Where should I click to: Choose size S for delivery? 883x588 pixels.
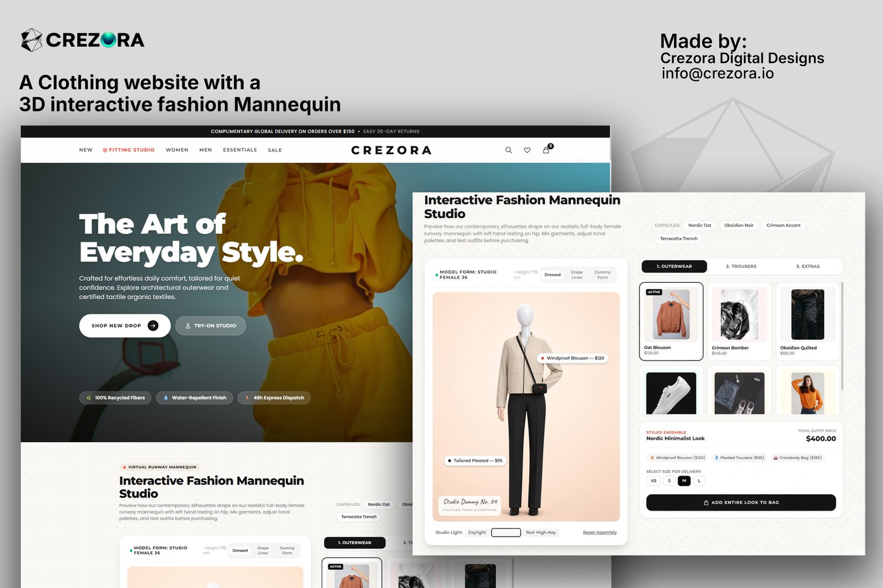[x=669, y=481]
